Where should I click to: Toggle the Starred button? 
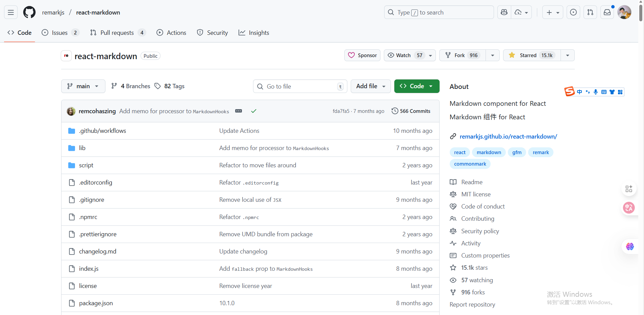532,55
